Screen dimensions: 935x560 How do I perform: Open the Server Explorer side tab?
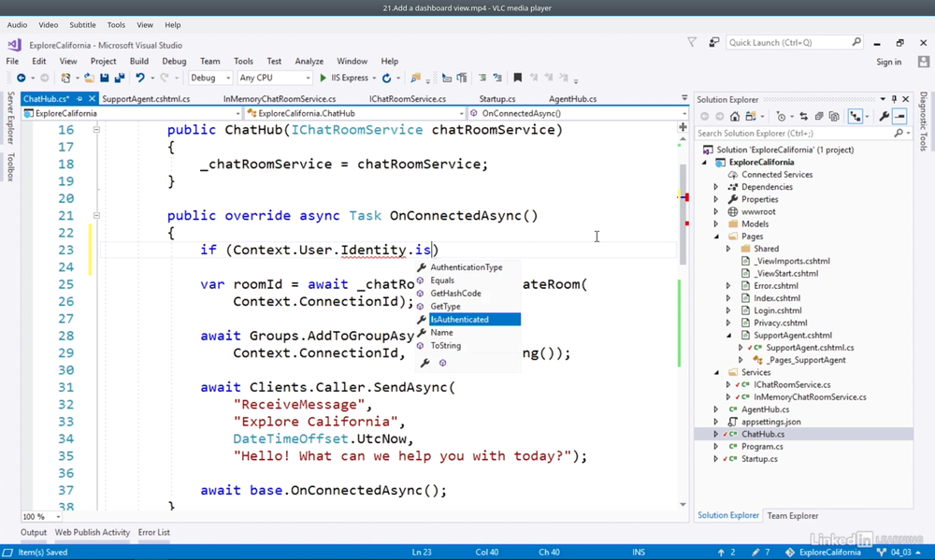pyautogui.click(x=10, y=118)
